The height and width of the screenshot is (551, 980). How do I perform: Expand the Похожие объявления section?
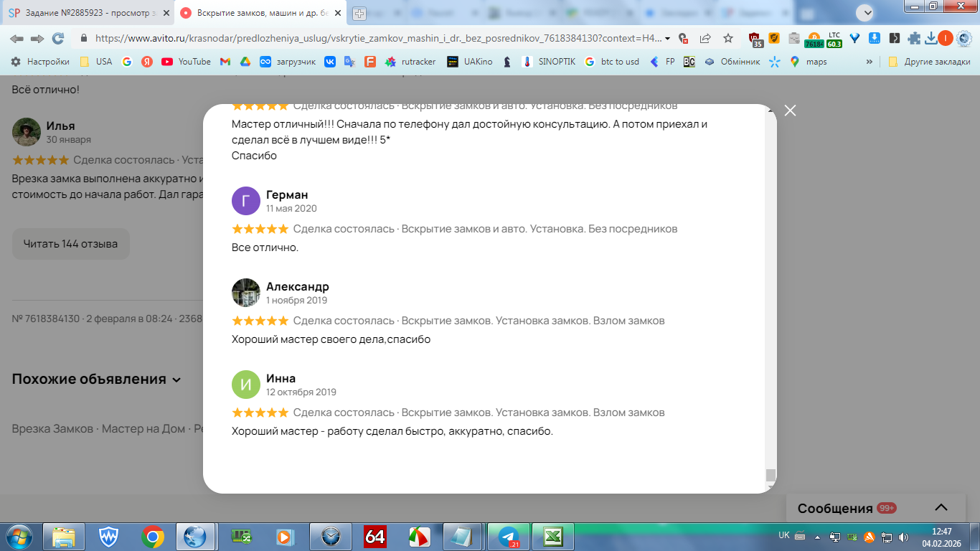pos(97,379)
